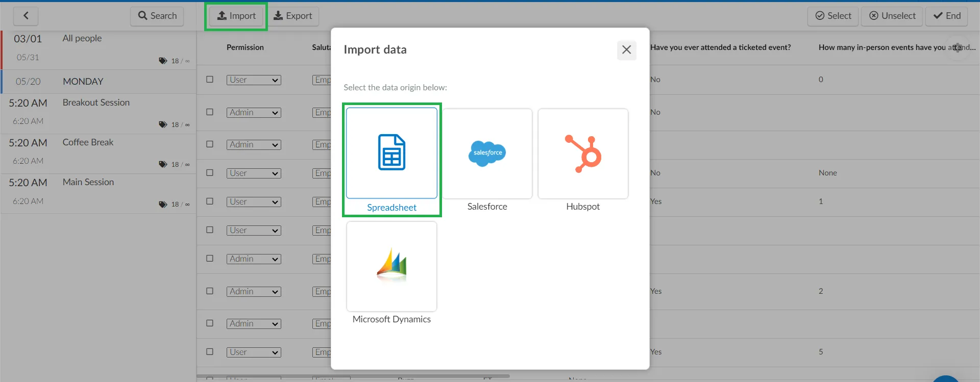Click the Import button
Image resolution: width=980 pixels, height=382 pixels.
[236, 16]
